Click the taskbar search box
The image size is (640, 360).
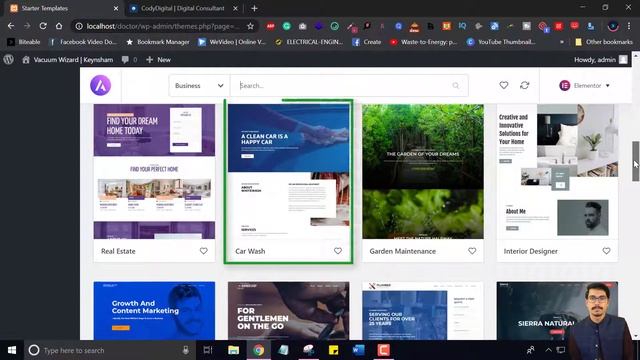110,350
